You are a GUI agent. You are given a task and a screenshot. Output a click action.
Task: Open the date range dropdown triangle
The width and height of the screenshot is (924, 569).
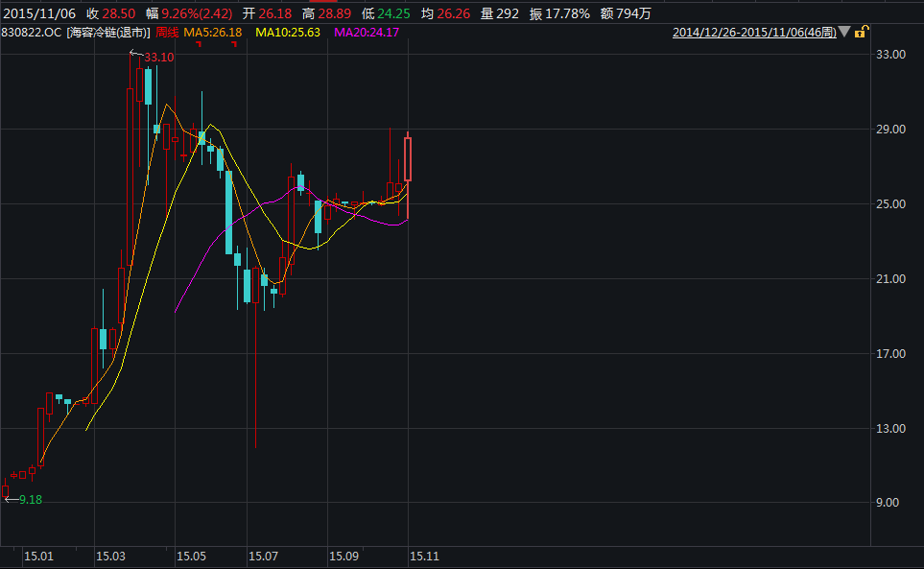click(844, 32)
